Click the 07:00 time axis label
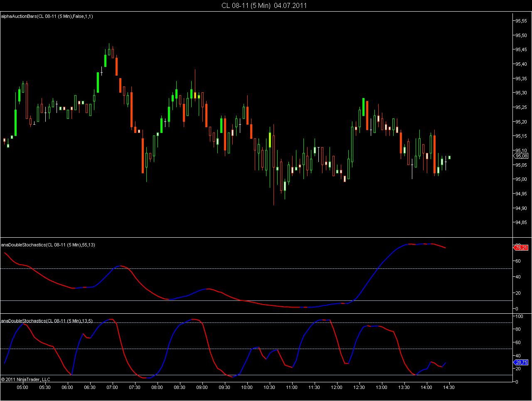 point(112,387)
